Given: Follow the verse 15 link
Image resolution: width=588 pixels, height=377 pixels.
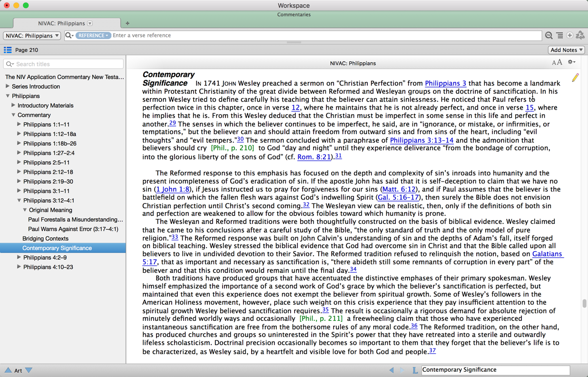Looking at the screenshot, I should pyautogui.click(x=529, y=107).
